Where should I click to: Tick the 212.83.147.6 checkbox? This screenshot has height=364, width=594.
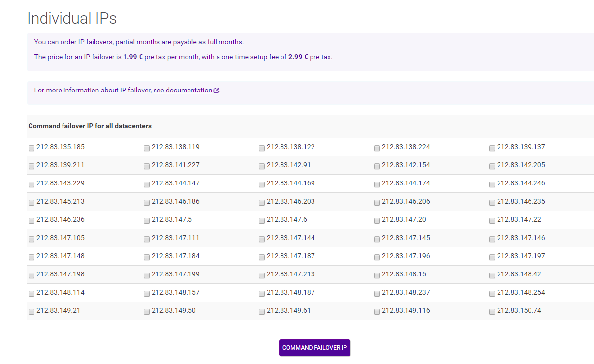click(262, 220)
